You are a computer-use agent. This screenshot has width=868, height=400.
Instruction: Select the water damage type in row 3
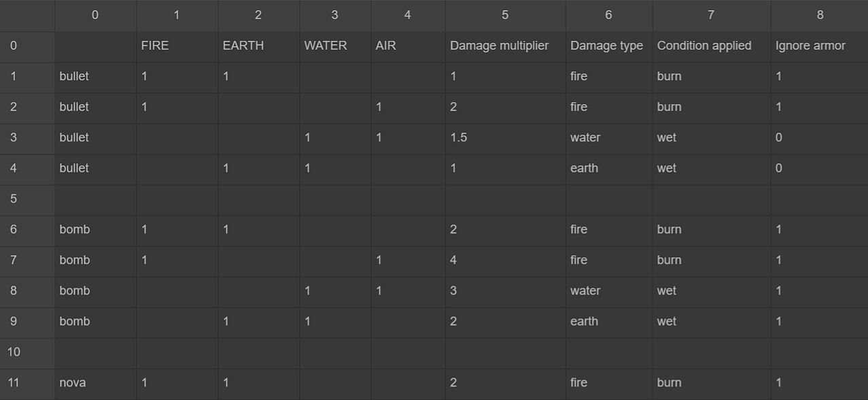(608, 137)
